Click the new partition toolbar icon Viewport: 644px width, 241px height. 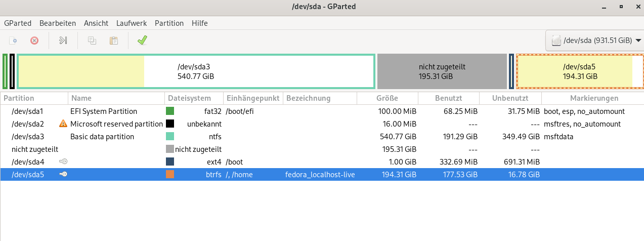click(x=14, y=40)
